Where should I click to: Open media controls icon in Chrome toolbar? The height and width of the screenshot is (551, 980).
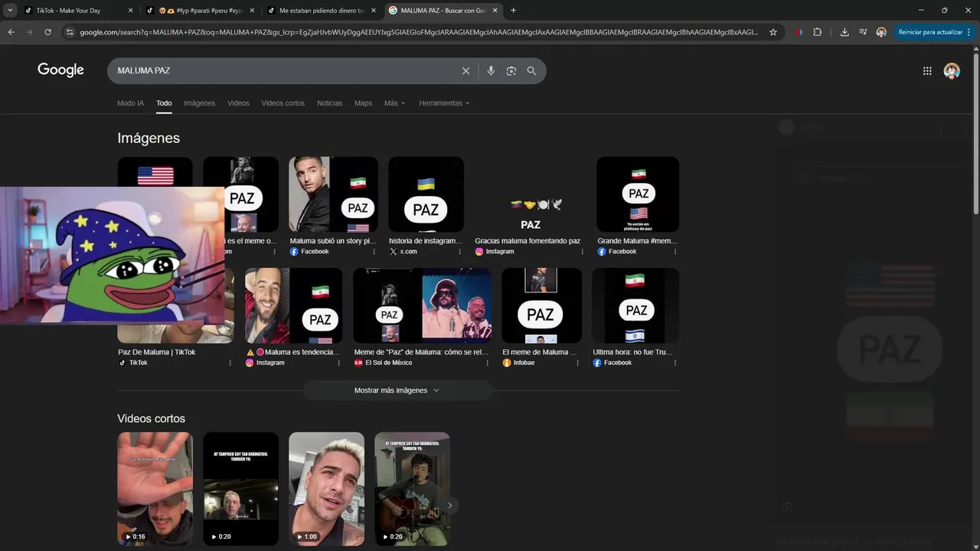click(x=863, y=32)
